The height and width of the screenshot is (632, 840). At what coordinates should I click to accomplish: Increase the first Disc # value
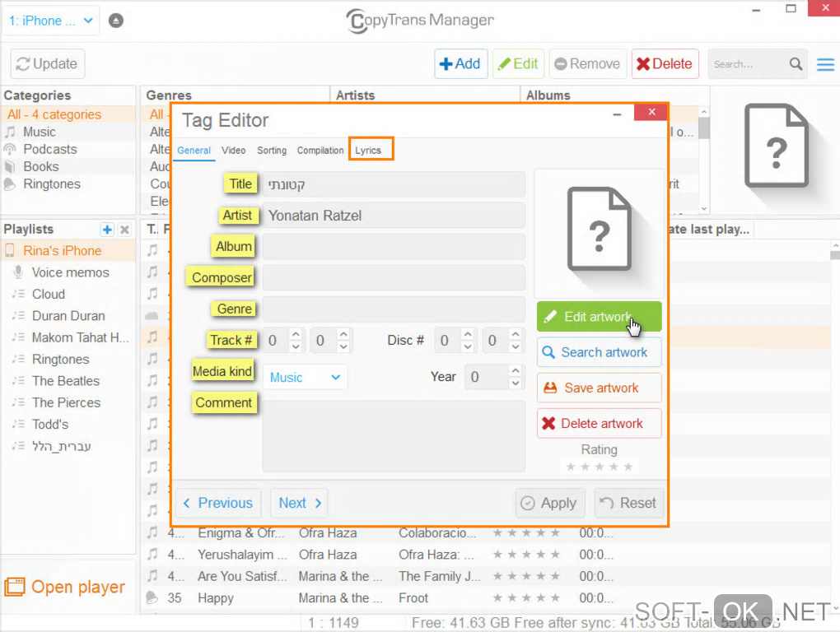(468, 334)
